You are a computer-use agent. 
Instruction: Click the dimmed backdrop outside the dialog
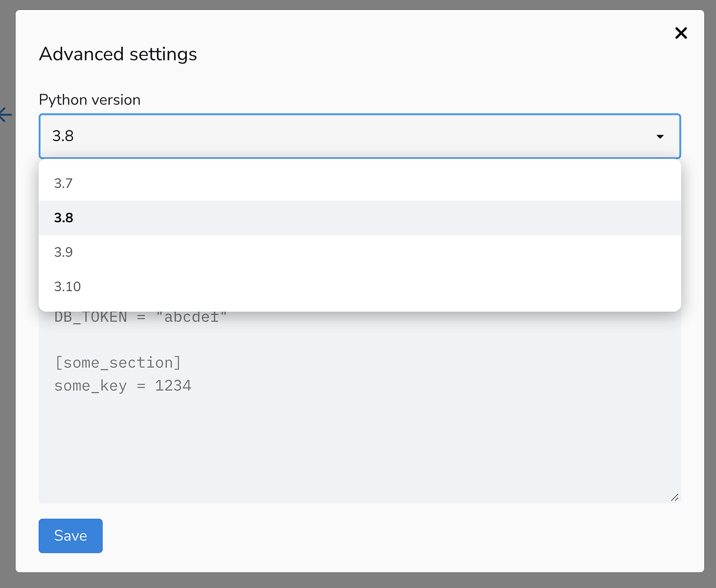click(x=7, y=353)
